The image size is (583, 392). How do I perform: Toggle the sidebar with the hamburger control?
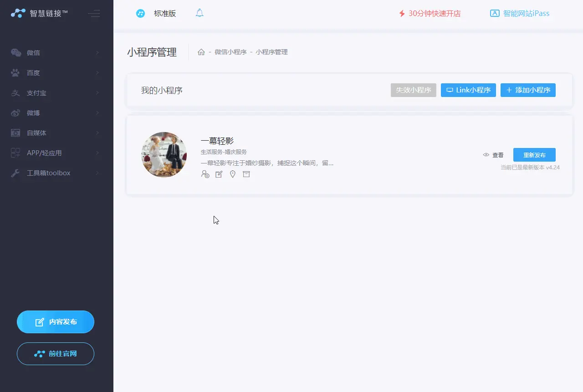pos(94,14)
